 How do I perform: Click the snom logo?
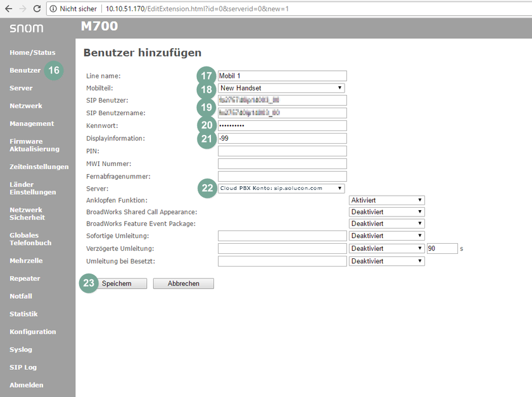pyautogui.click(x=27, y=29)
